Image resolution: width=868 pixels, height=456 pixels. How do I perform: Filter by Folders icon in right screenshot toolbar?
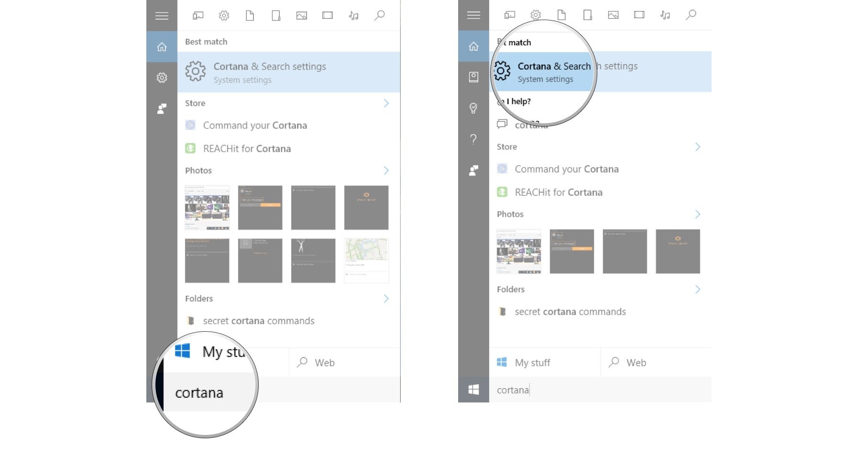[x=588, y=15]
